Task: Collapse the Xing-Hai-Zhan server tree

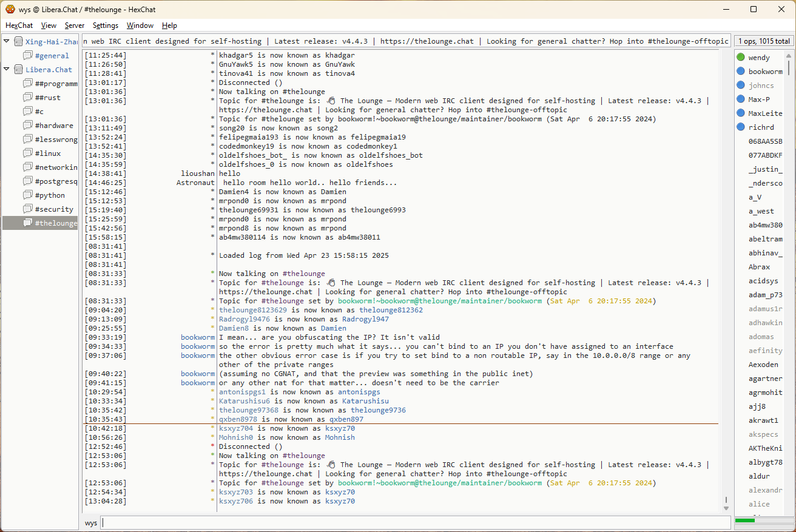Action: click(x=7, y=41)
